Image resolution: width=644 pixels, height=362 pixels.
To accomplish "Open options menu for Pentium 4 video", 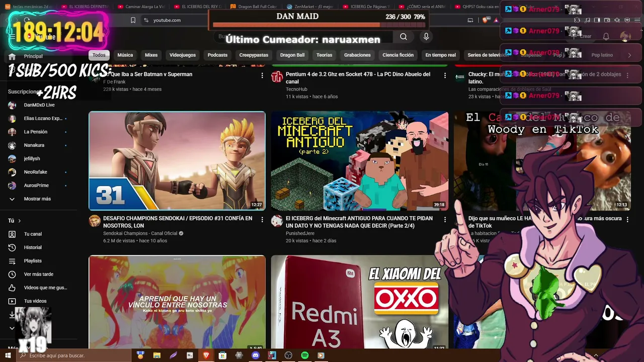I will (445, 75).
